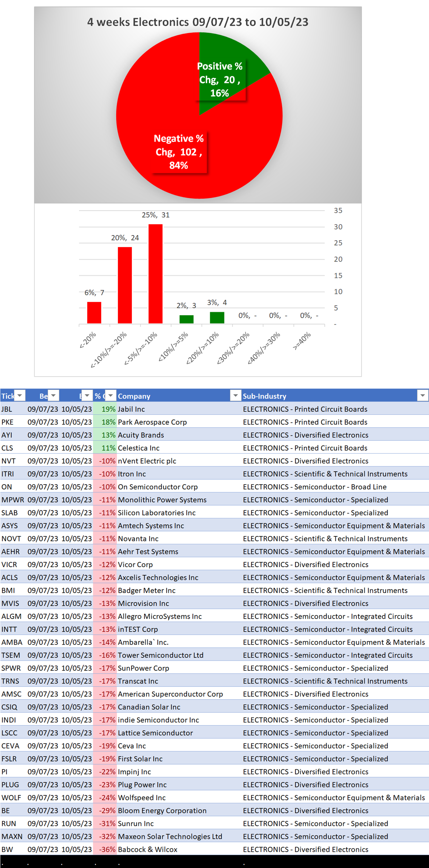Select the Park Aerospace Corp company cell
The image size is (429, 868).
(x=152, y=422)
